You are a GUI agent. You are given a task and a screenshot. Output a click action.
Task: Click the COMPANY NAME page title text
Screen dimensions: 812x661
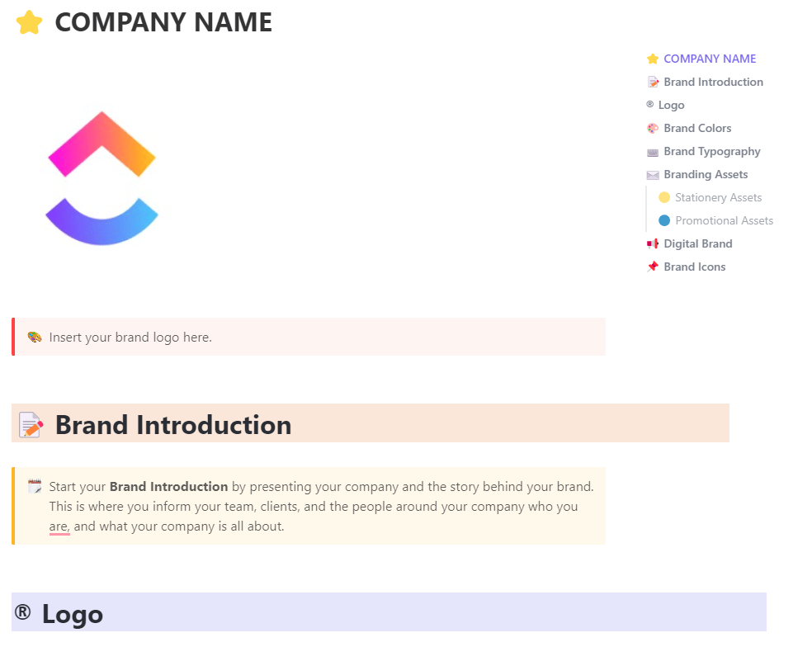coord(163,22)
